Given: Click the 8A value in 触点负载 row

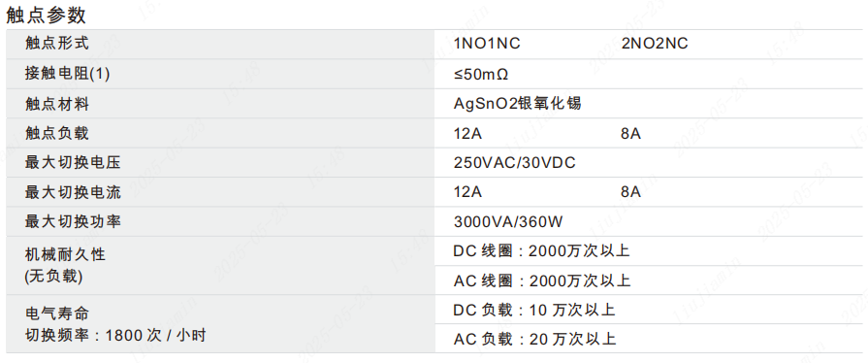Looking at the screenshot, I should (631, 134).
